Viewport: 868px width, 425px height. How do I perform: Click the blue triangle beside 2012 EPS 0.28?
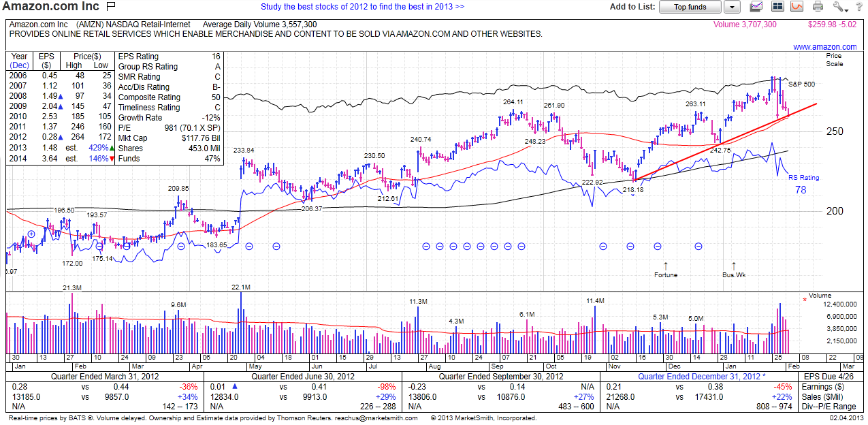59,138
